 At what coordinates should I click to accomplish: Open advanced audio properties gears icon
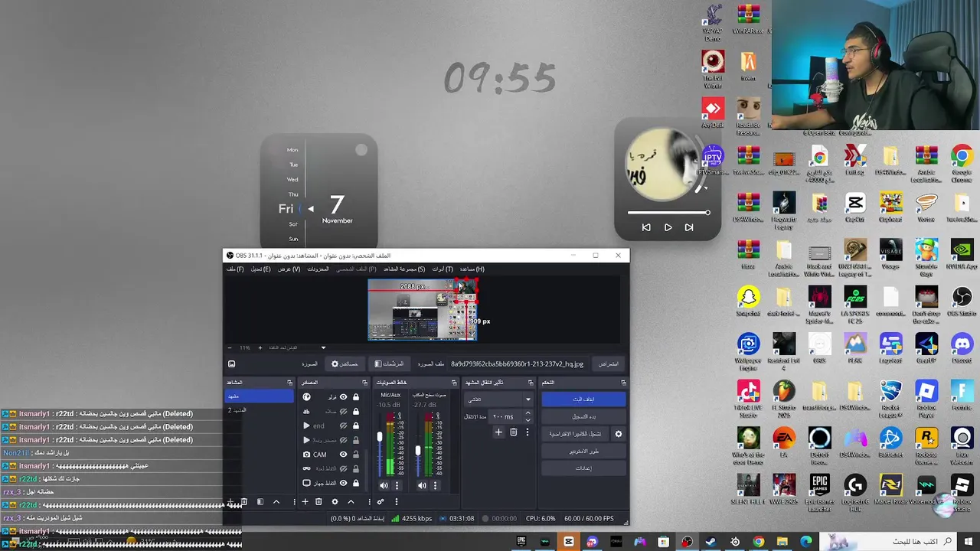click(381, 502)
